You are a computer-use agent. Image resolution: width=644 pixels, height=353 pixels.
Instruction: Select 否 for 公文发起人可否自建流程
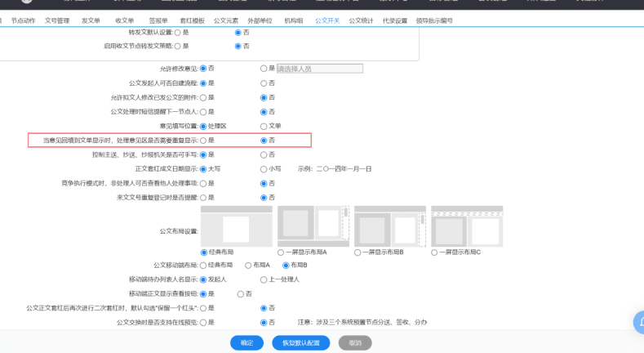click(x=264, y=83)
